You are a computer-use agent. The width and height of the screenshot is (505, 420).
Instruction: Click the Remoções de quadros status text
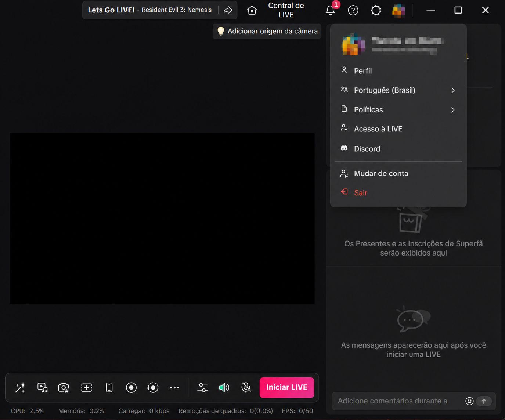(226, 411)
